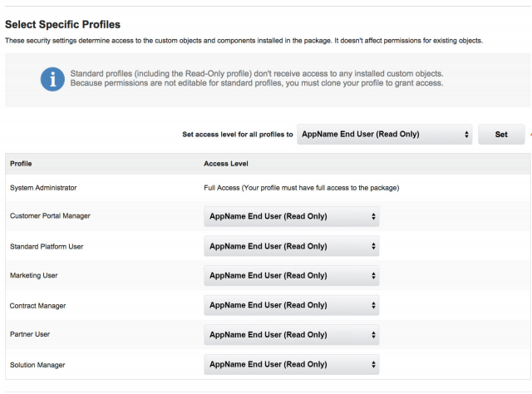Click the Standard Platform User profile label
Screen dimensions: 532x394
coord(47,247)
